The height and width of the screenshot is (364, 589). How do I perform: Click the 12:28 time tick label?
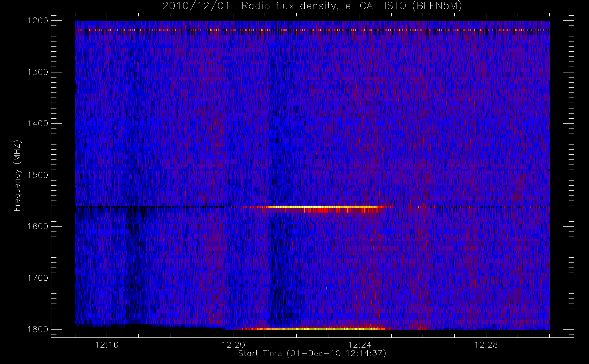tap(486, 345)
